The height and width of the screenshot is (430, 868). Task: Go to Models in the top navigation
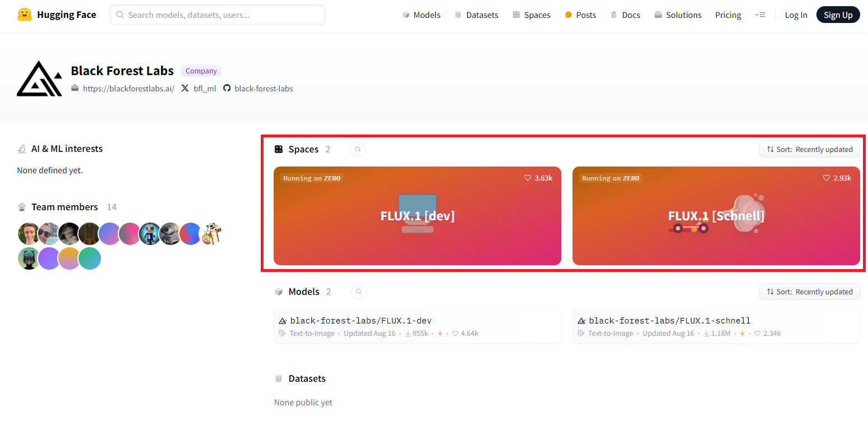[x=421, y=15]
